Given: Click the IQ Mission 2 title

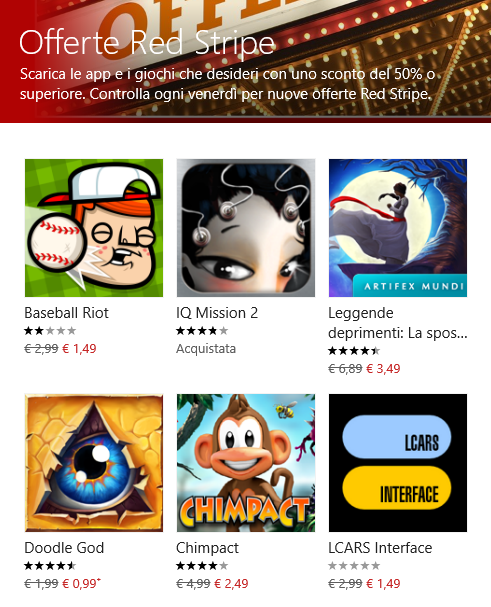Looking at the screenshot, I should coord(217,313).
